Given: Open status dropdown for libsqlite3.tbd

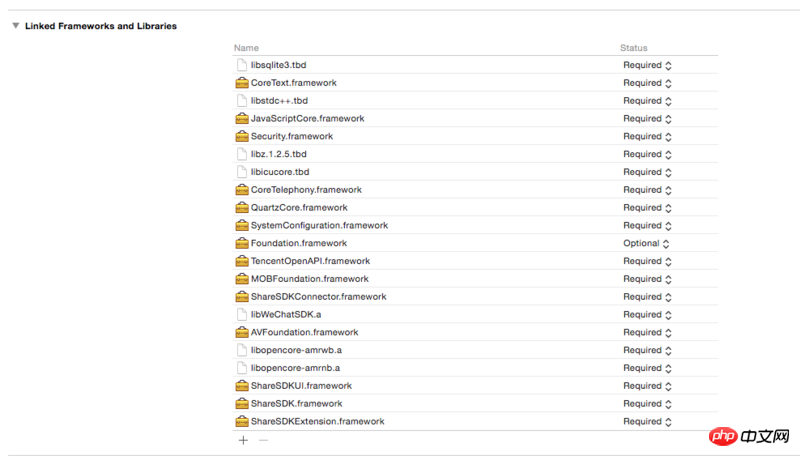Looking at the screenshot, I should pos(647,65).
